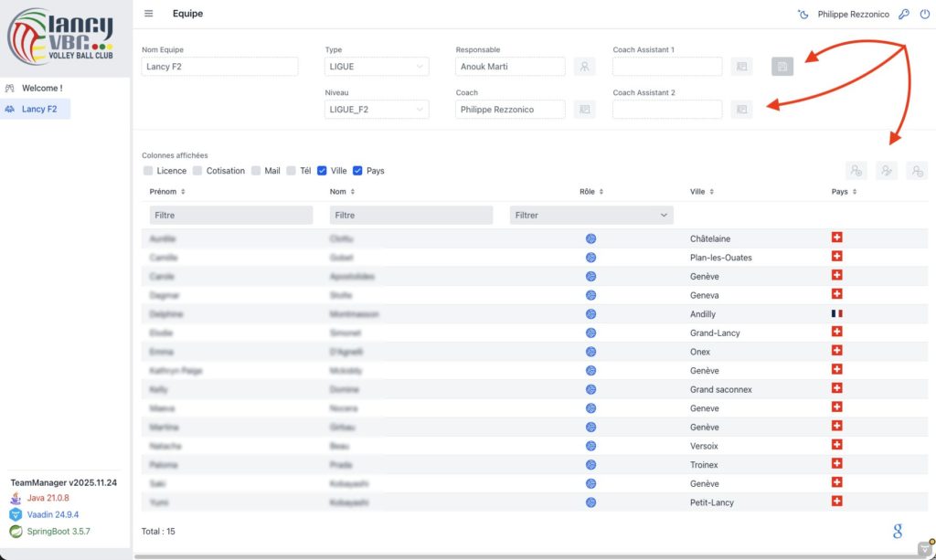This screenshot has height=560, width=936.
Task: Switch to dark mode with moon icon
Action: pos(803,15)
